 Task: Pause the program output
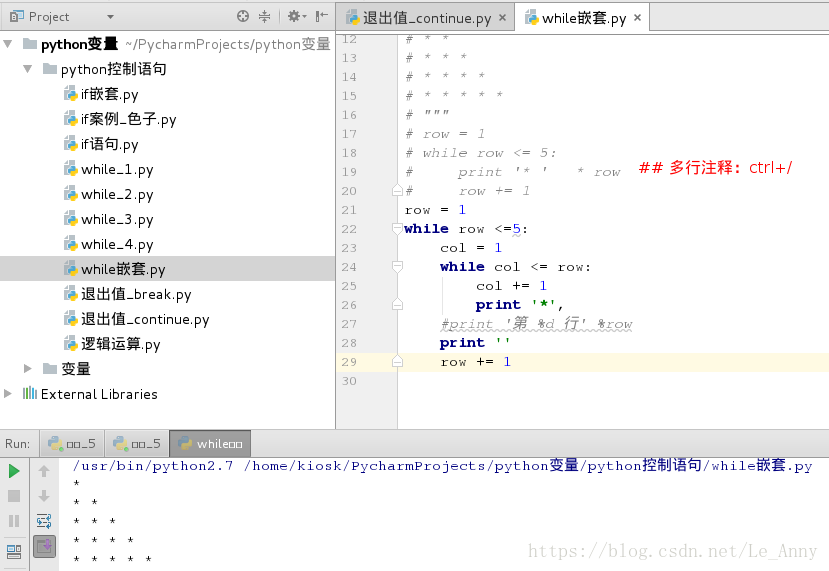coord(14,521)
